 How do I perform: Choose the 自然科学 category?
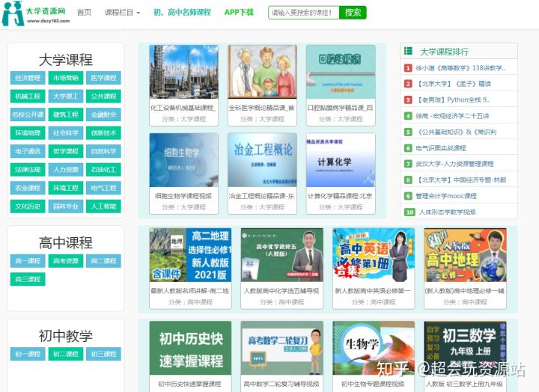click(103, 151)
